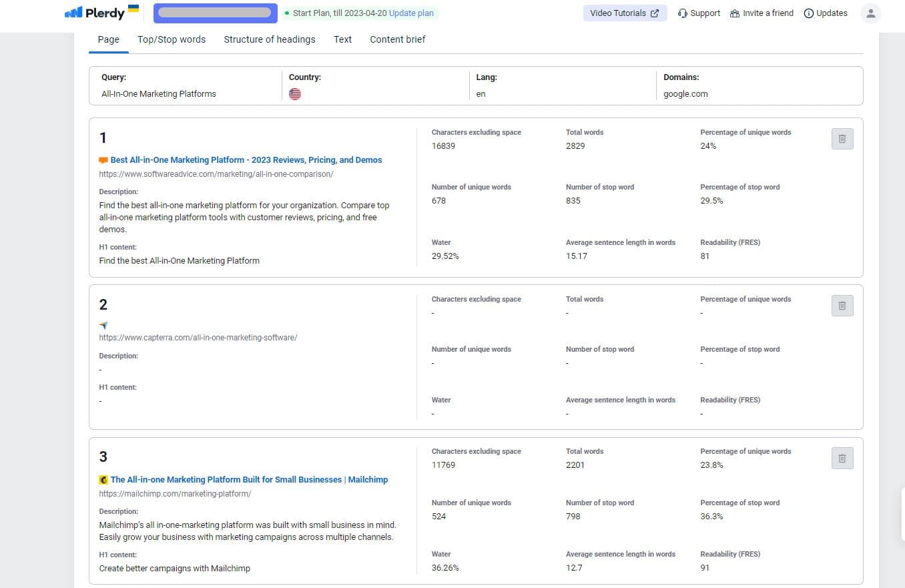Viewport: 905px width, 588px height.
Task: Select the Text tab
Action: [x=342, y=39]
